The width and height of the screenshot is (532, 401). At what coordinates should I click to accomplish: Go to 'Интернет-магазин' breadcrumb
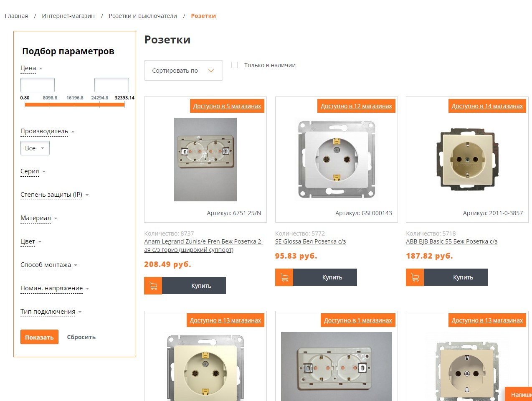click(68, 16)
